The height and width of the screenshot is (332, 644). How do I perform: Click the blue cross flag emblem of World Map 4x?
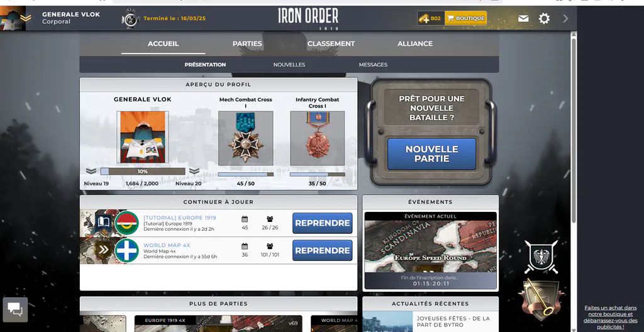[126, 250]
